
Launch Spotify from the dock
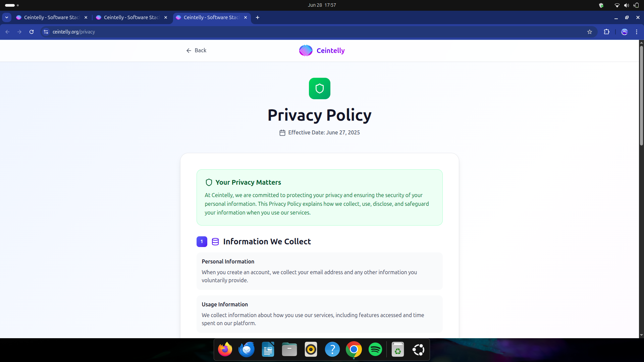pos(375,350)
